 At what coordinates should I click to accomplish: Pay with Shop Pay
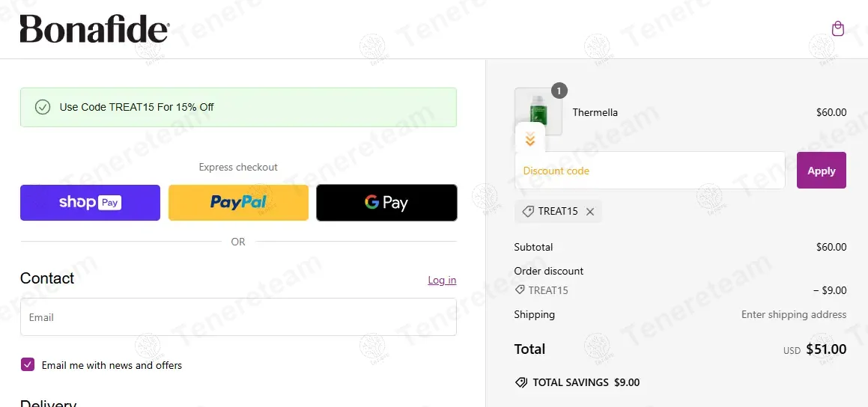point(90,203)
